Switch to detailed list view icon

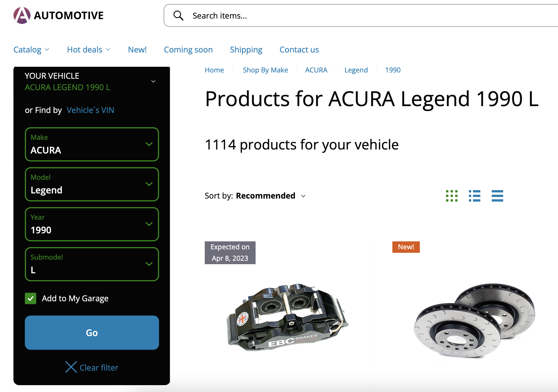(475, 196)
